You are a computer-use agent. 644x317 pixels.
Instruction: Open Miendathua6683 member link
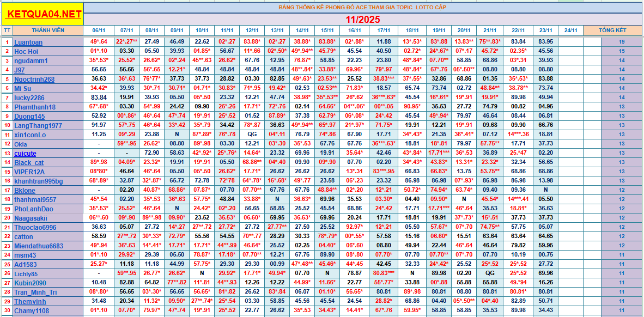click(x=39, y=246)
